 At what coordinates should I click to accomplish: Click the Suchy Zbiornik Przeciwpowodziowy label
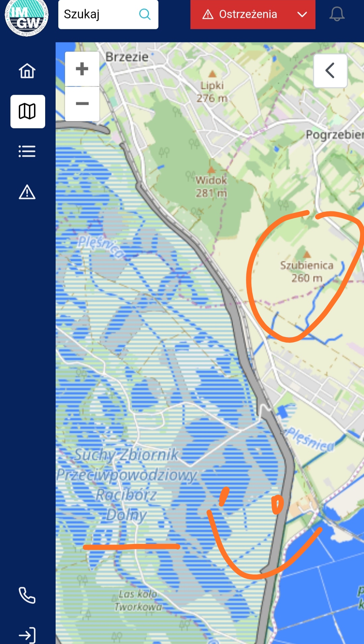pos(126,465)
